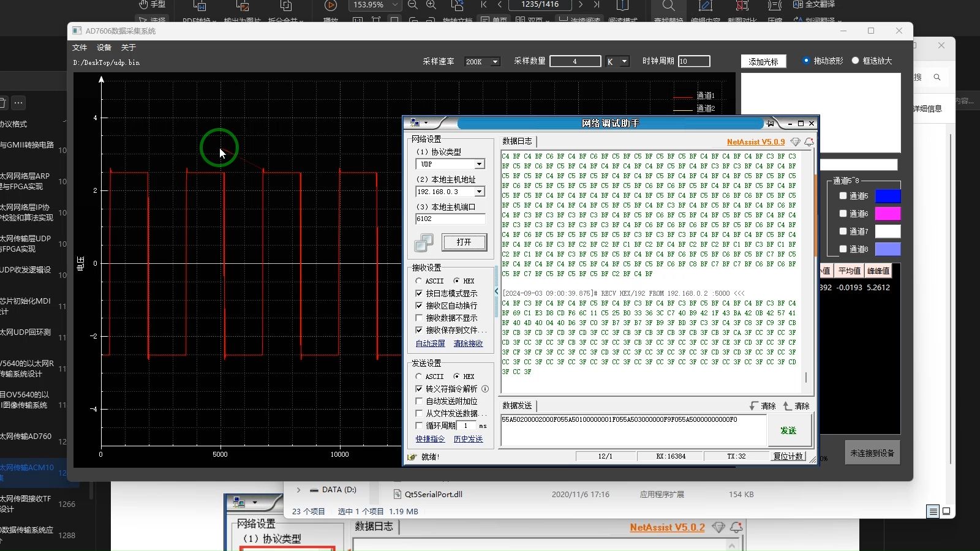This screenshot has width=980, height=551.
Task: Click the full text translate (全文翻译) icon
Action: pos(797,4)
